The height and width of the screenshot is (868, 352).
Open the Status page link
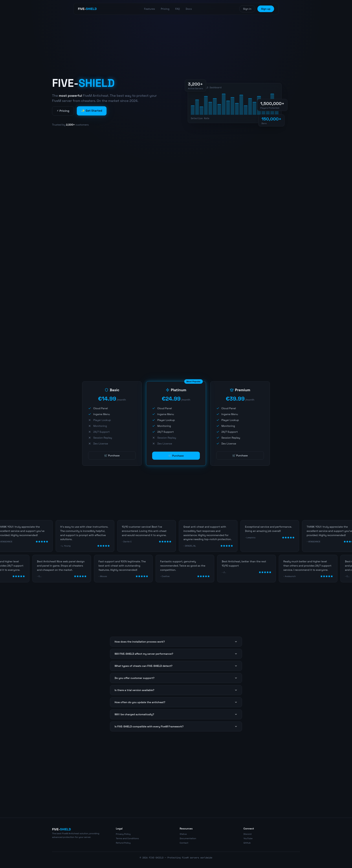pos(183,834)
